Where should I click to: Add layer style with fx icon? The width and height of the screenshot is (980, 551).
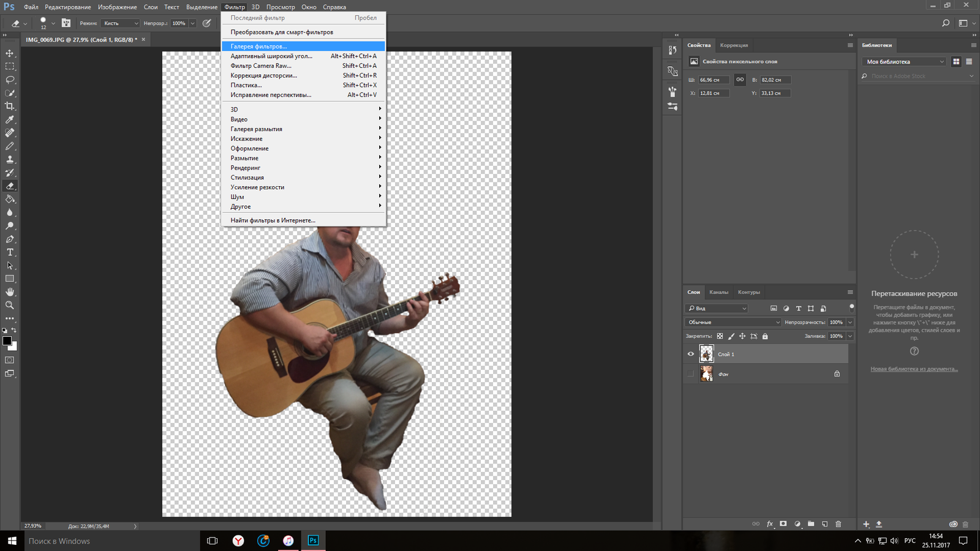tap(770, 524)
